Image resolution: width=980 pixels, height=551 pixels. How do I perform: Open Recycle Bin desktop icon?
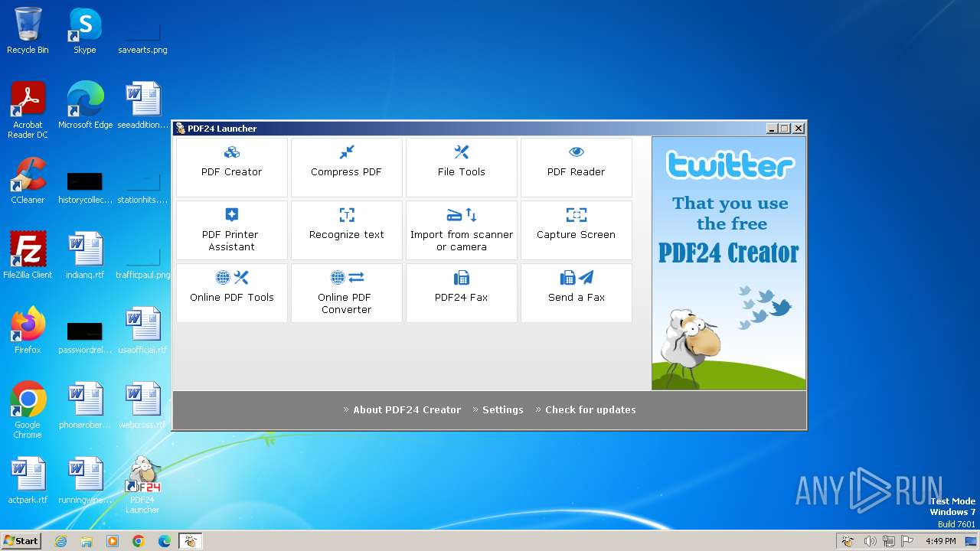28,31
